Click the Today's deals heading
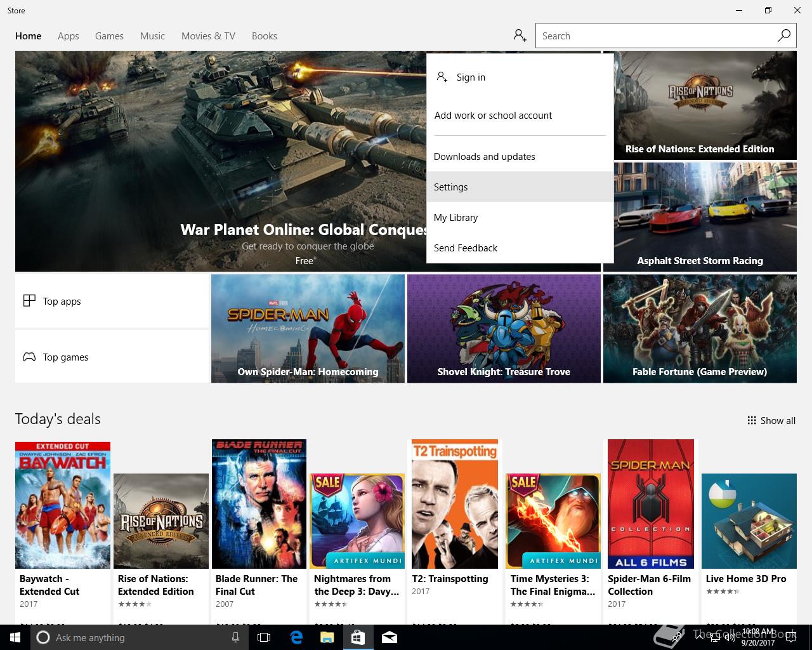 [x=58, y=419]
